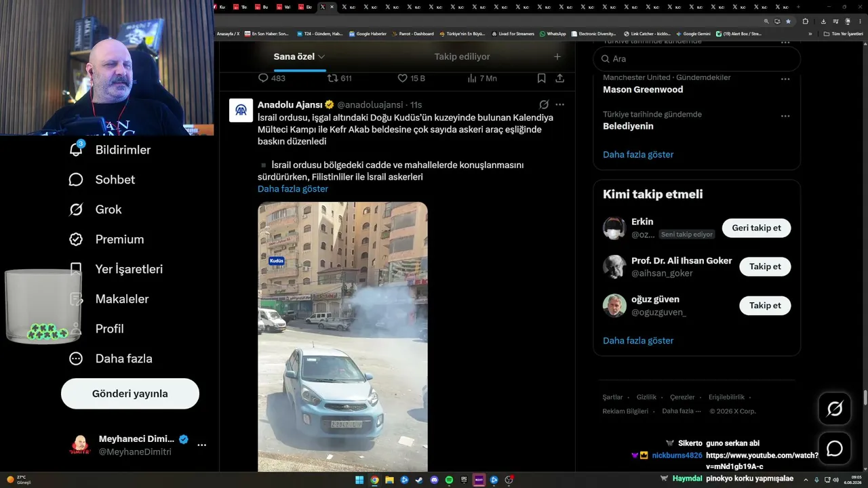The image size is (868, 488).
Task: Open Discord from the taskbar
Action: [x=434, y=480]
